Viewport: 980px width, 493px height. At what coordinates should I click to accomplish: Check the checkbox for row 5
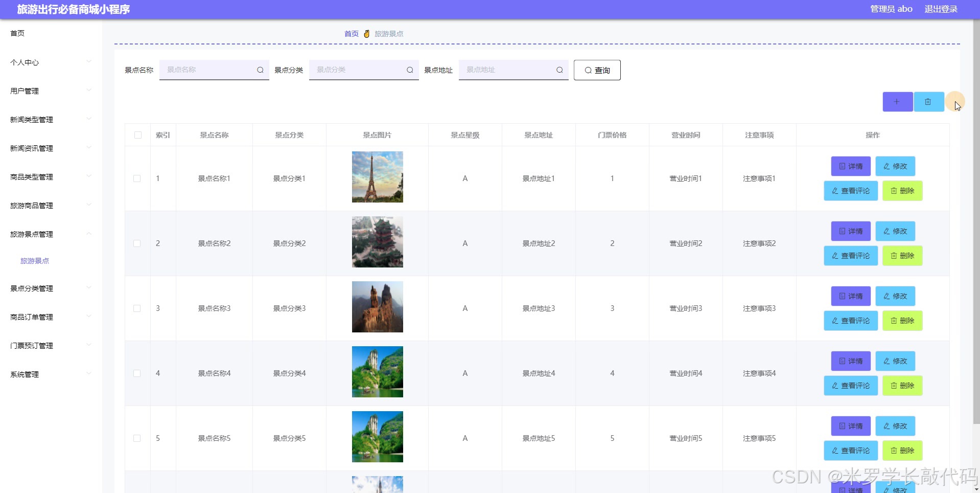[137, 438]
